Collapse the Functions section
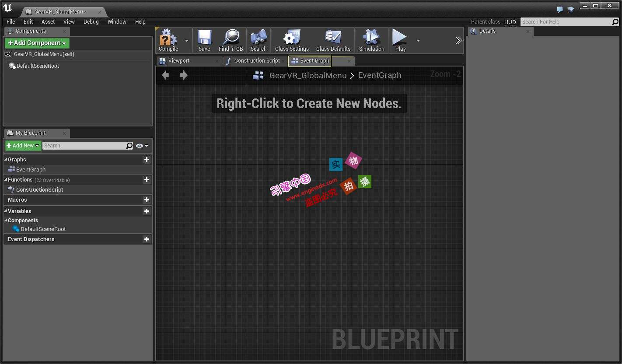This screenshot has width=622, height=364. tap(6, 179)
